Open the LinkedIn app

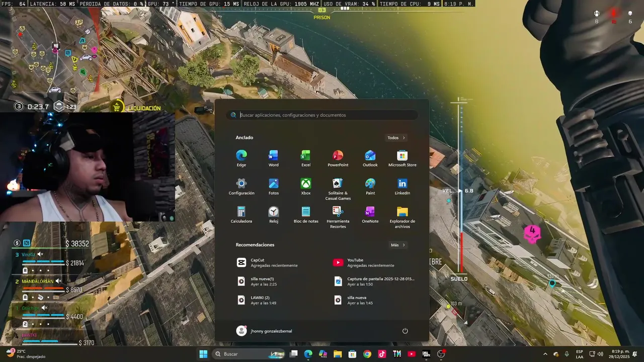[x=402, y=187]
